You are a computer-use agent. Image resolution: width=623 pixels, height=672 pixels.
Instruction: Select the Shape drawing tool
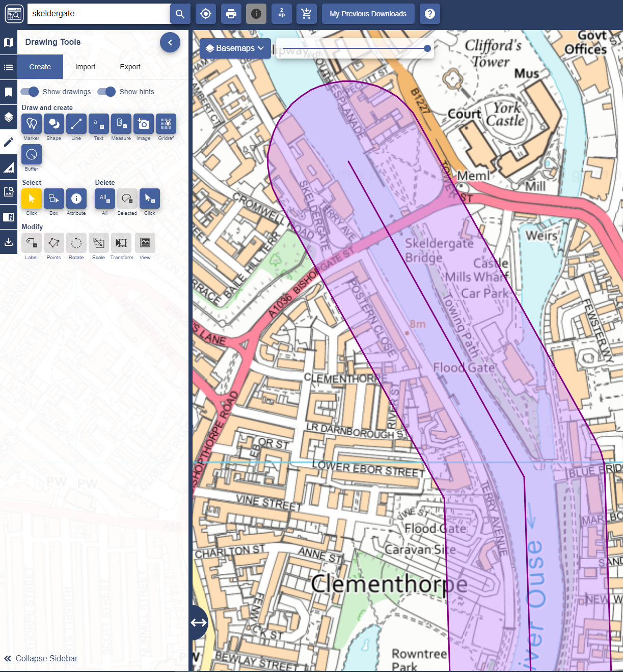[x=54, y=124]
